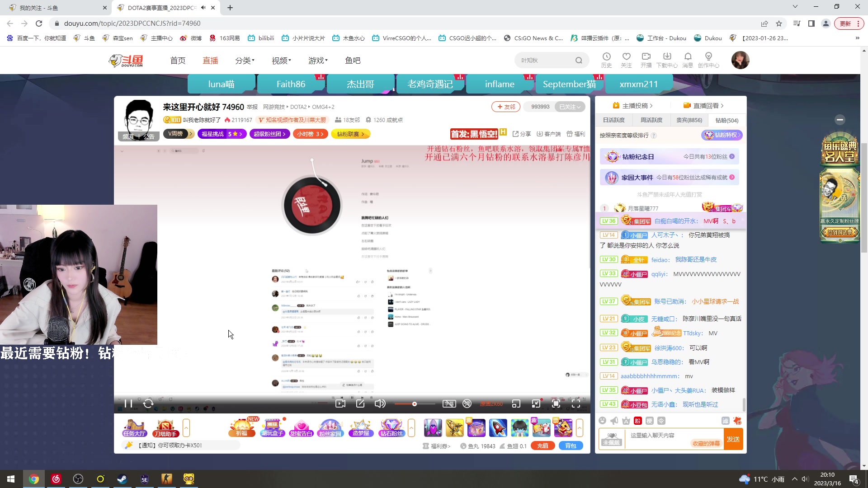Open 甜蜜告白 icon
868x488 pixels.
[x=301, y=428]
